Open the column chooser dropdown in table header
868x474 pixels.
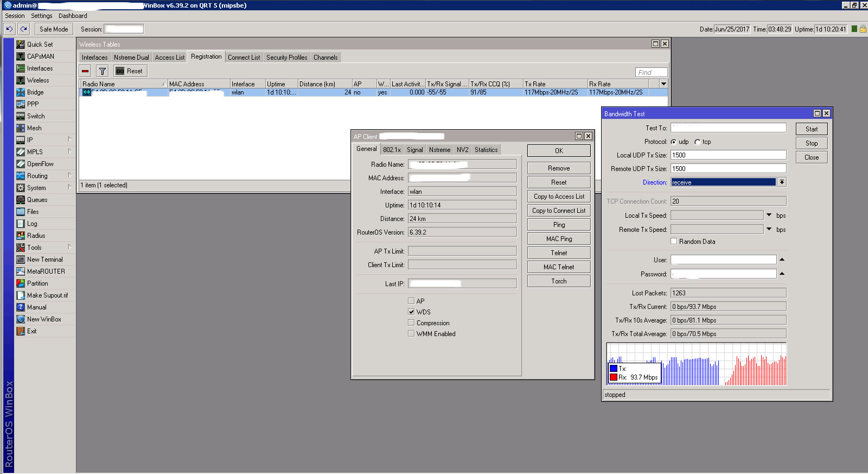(x=663, y=84)
